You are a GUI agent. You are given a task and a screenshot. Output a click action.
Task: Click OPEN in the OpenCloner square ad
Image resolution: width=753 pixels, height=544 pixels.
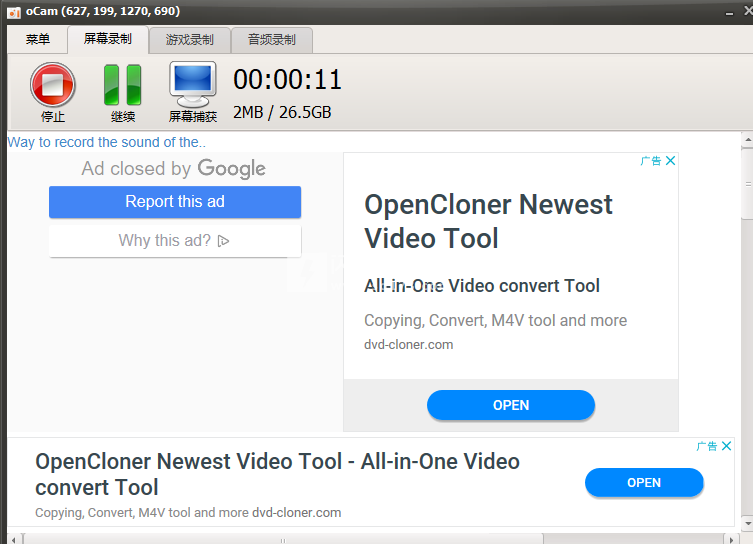point(511,405)
